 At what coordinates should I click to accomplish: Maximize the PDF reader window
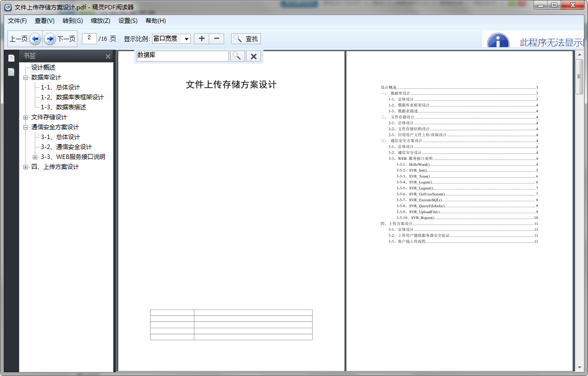[x=554, y=5]
